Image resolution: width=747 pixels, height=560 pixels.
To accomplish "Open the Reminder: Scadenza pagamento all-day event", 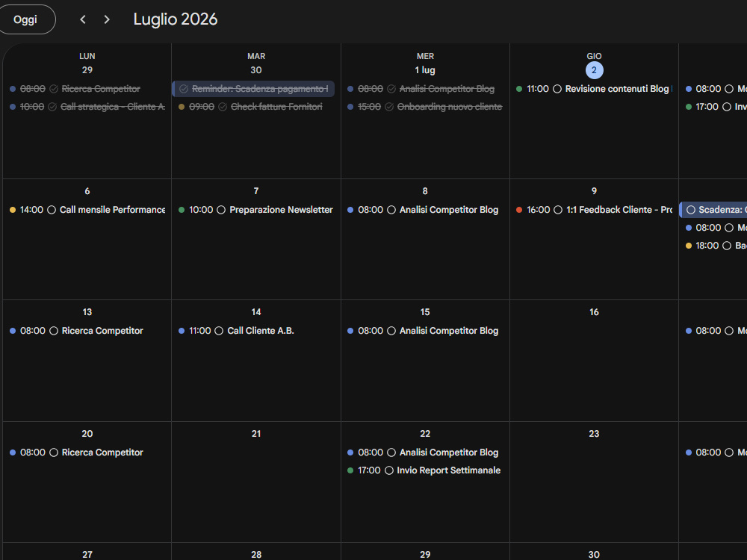I will [x=253, y=89].
